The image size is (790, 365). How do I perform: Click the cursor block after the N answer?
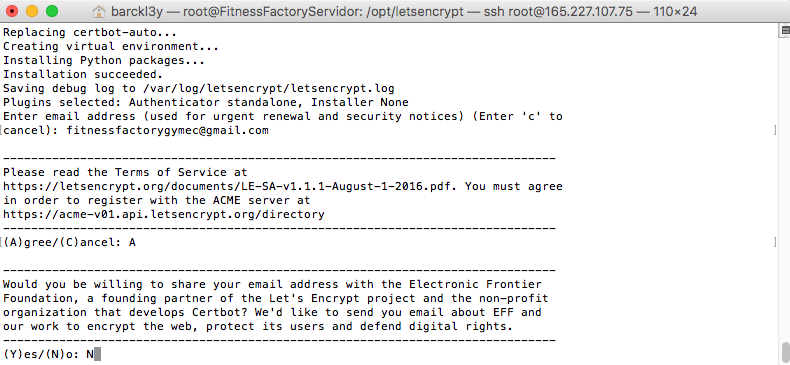coord(98,354)
